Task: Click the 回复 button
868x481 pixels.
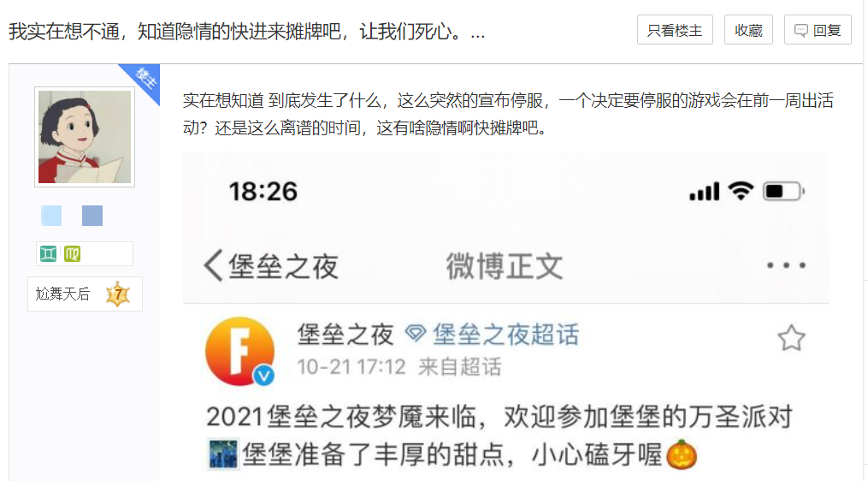Action: [x=818, y=30]
